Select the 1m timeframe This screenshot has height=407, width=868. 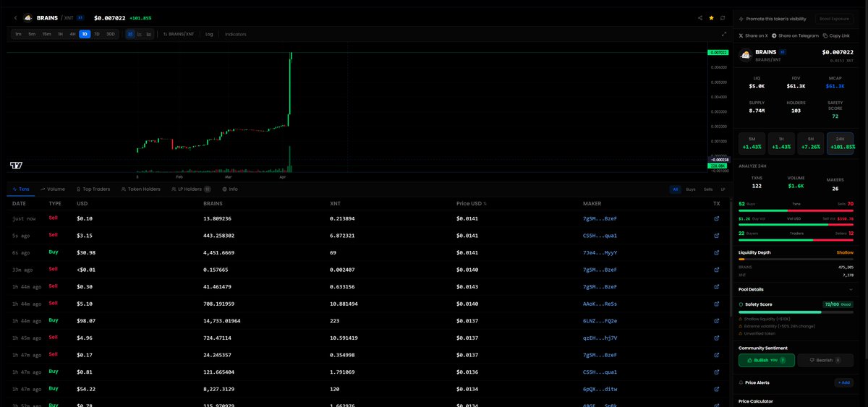[x=18, y=34]
